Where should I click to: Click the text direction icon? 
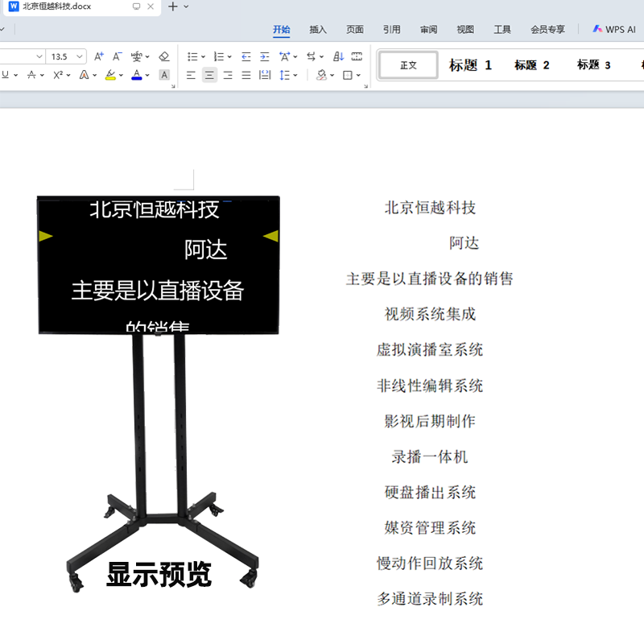tap(312, 56)
